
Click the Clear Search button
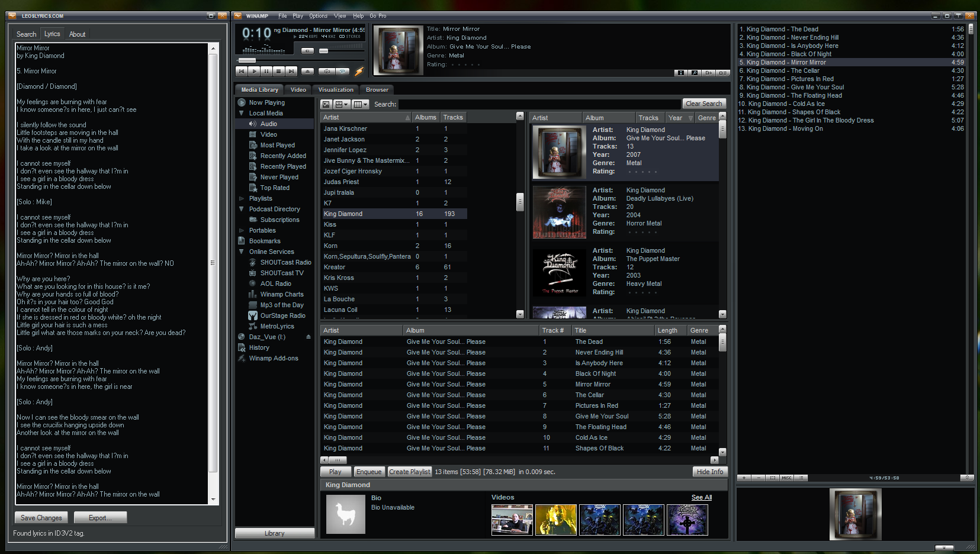704,104
